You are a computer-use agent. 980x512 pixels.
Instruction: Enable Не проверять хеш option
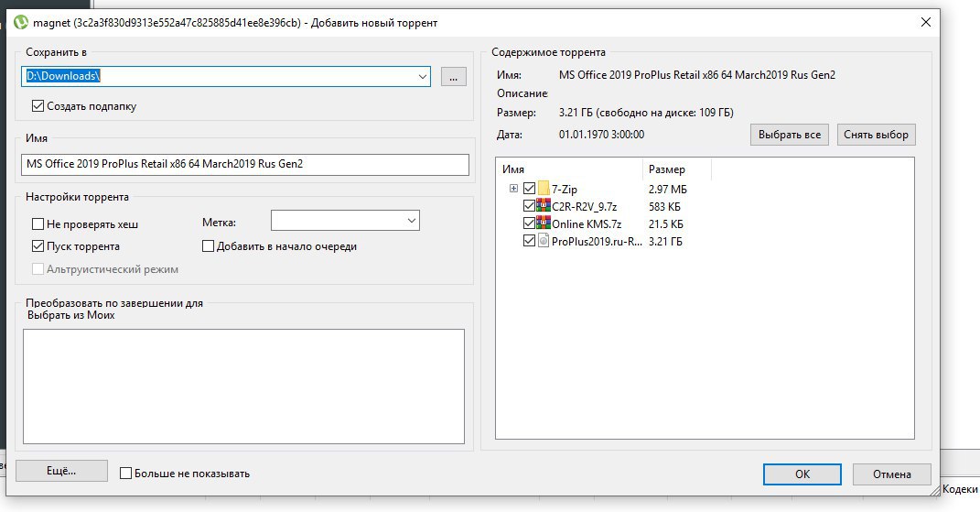pyautogui.click(x=38, y=223)
